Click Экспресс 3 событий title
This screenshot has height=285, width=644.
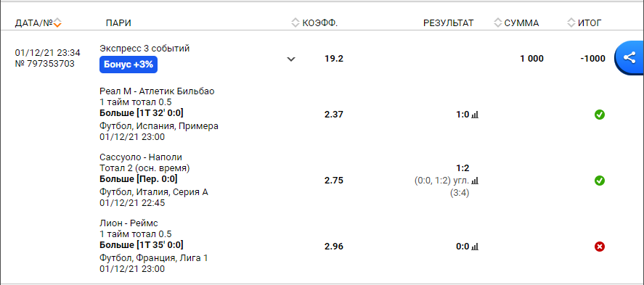tap(144, 49)
